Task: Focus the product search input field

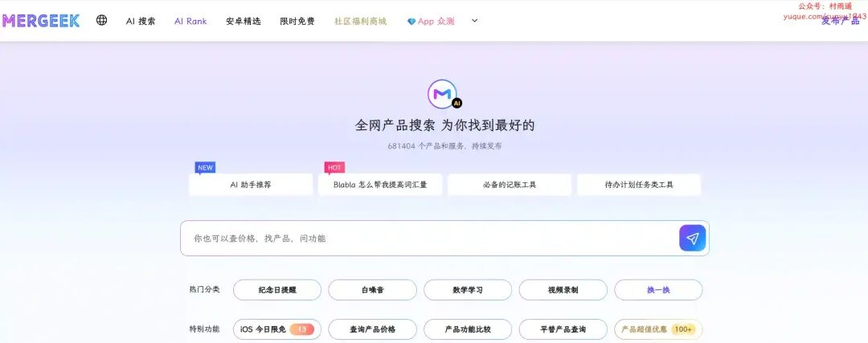Action: click(429, 239)
